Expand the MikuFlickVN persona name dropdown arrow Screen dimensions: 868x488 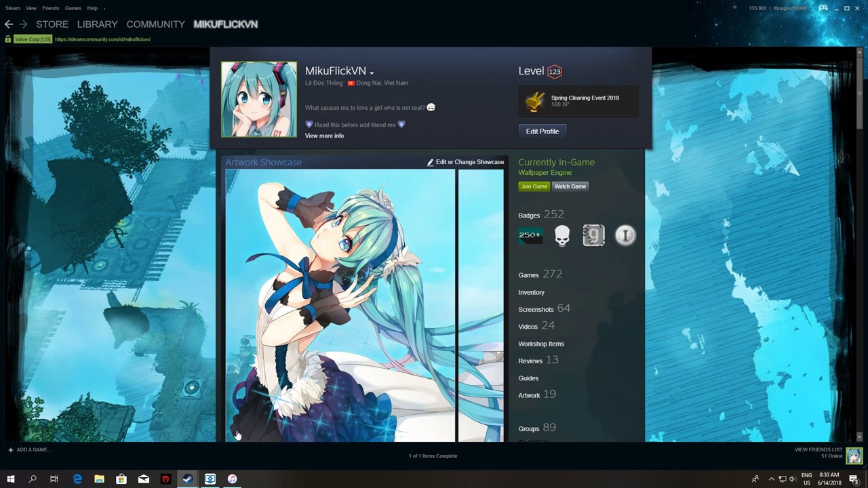372,73
